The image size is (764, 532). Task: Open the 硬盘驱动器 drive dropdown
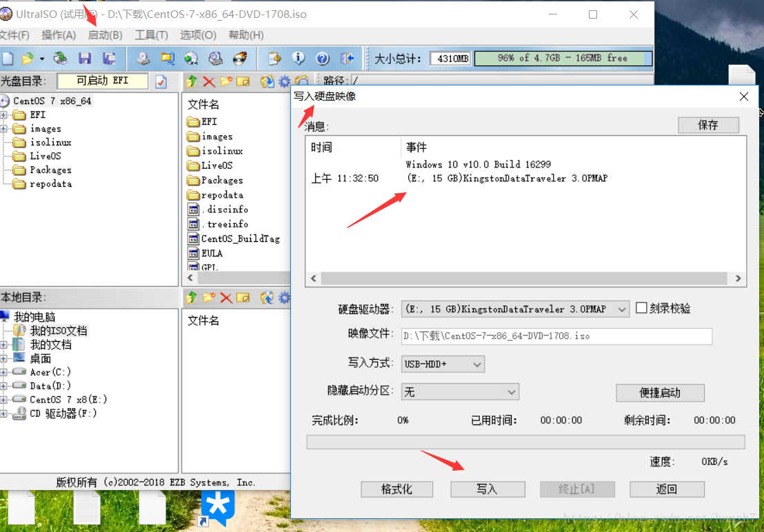tap(622, 309)
